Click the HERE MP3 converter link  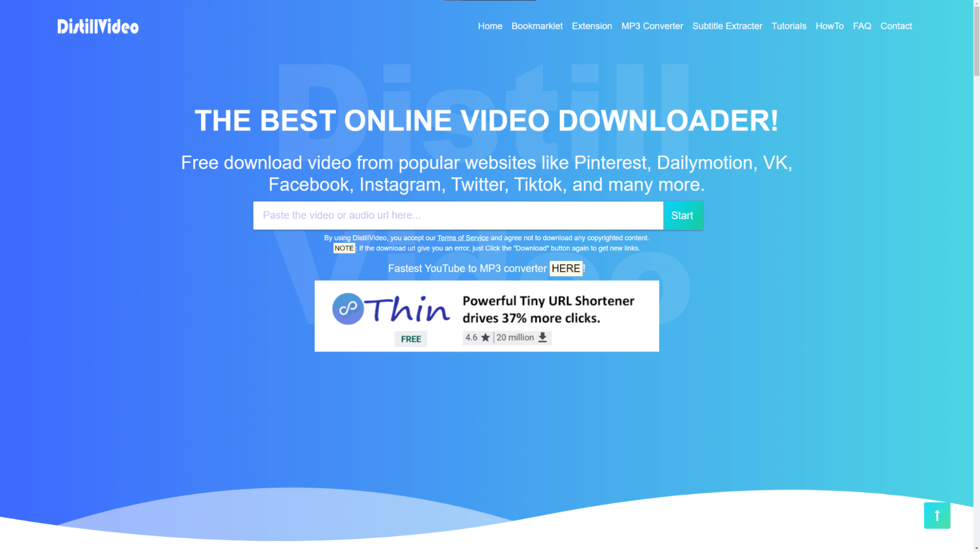565,268
